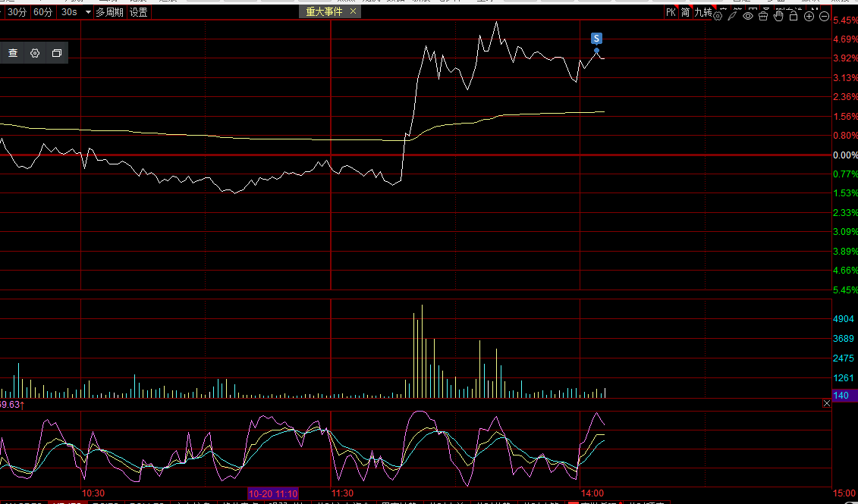Click the blue S sell signal marker
858x504 pixels.
click(x=596, y=38)
